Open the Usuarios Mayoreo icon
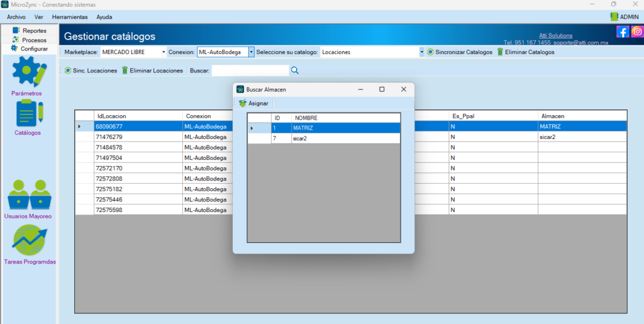The height and width of the screenshot is (324, 644). point(29,194)
